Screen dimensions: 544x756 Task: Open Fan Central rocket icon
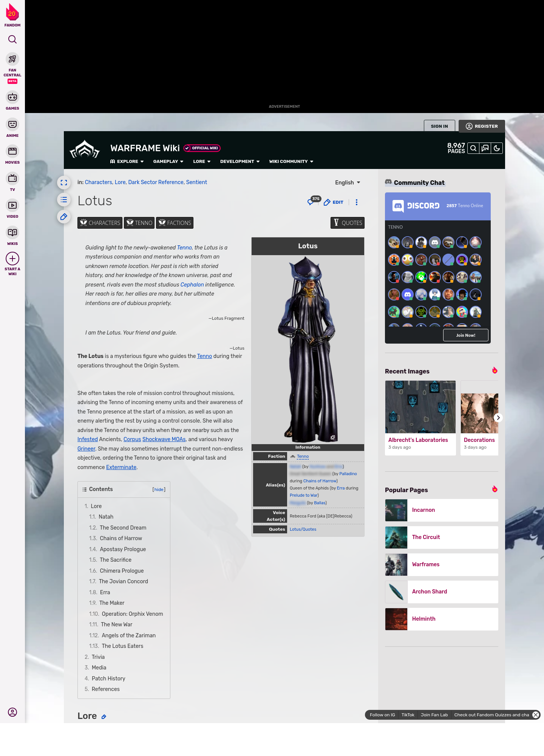coord(12,59)
